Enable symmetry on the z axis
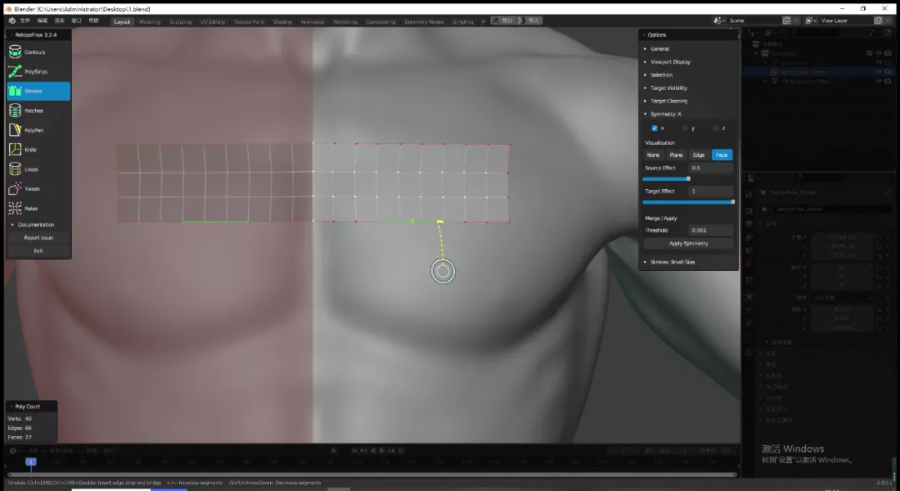This screenshot has width=900, height=491. pyautogui.click(x=714, y=128)
